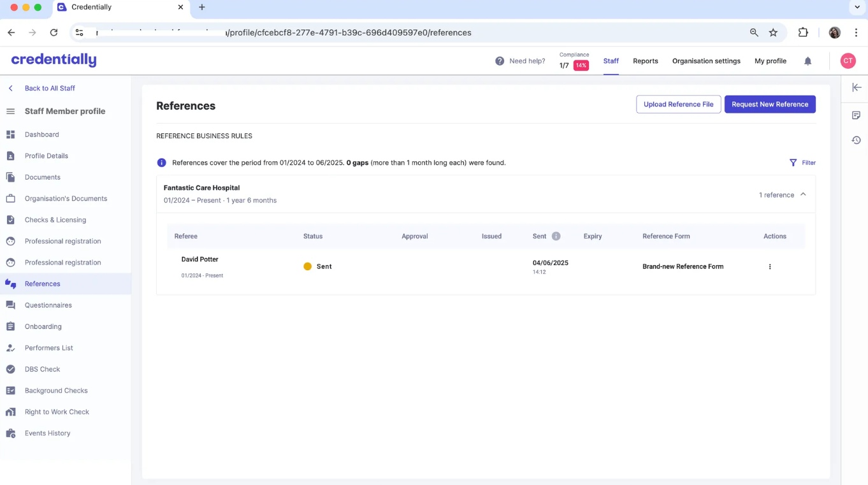Collapse the Fantastic Care Hospital reference group
868x485 pixels.
(803, 194)
